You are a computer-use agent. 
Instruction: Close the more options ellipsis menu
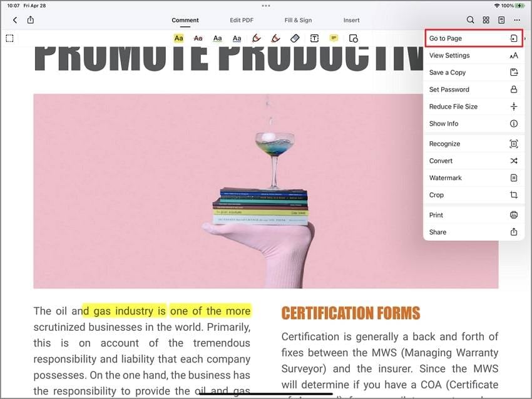[x=517, y=20]
